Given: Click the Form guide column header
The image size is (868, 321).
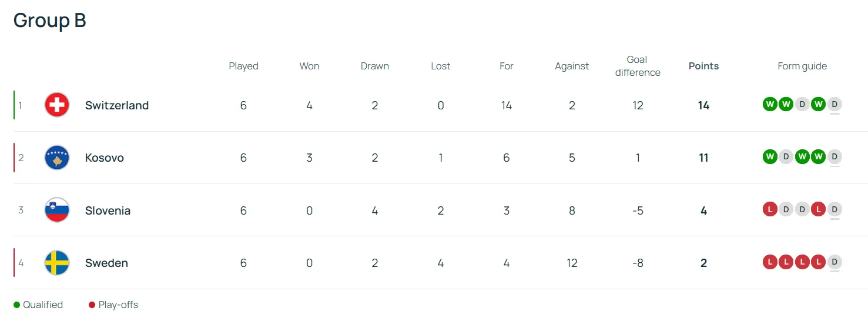Looking at the screenshot, I should [802, 66].
